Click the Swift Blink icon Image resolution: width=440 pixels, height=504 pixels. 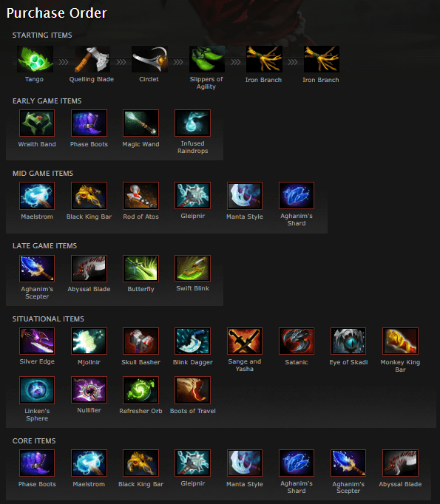coord(193,268)
